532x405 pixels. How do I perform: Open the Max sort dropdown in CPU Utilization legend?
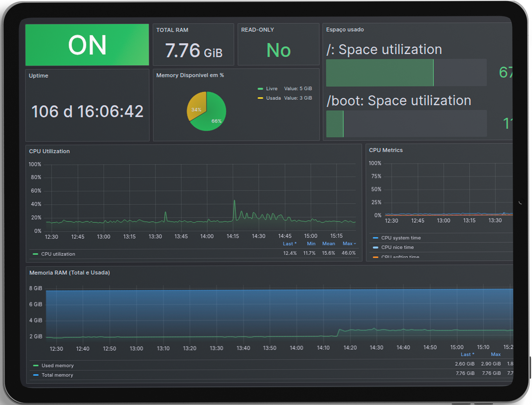[x=349, y=244]
